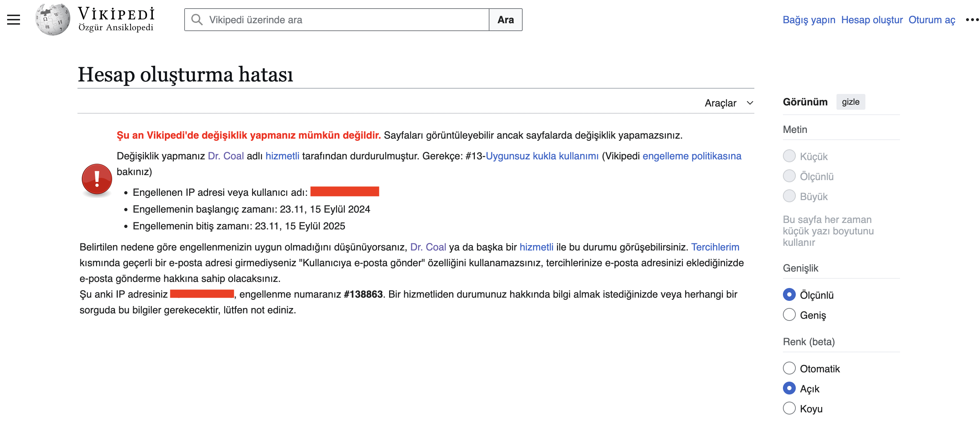The image size is (980, 432).
Task: Click the Vikipedi Özgür Ansiklopedi wordmark
Action: [x=116, y=19]
